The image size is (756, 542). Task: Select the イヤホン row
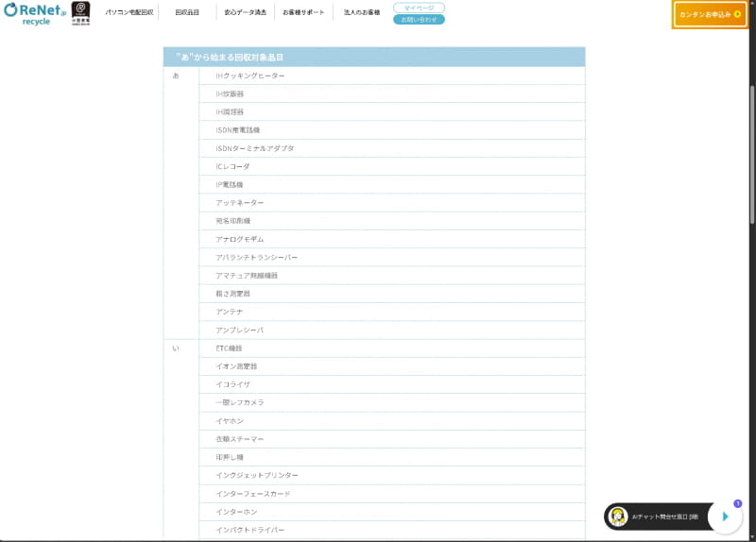(392, 420)
